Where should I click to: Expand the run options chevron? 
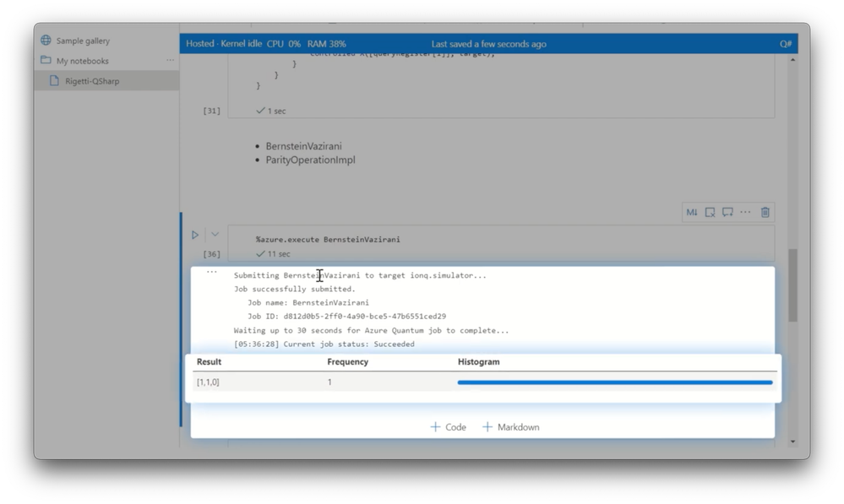pyautogui.click(x=215, y=235)
